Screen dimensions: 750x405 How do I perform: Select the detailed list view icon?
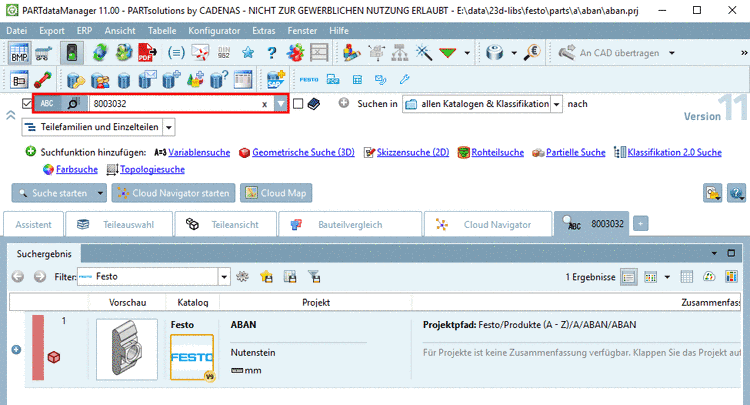pyautogui.click(x=629, y=276)
